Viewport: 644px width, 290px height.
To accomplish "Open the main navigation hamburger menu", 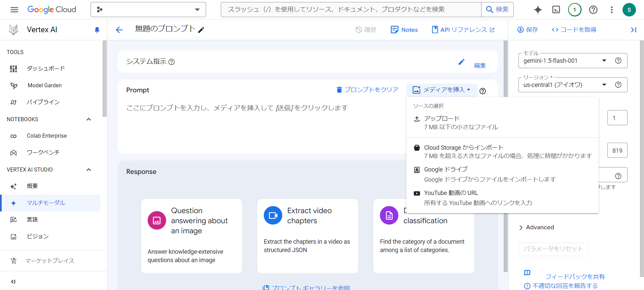I will pyautogui.click(x=14, y=10).
